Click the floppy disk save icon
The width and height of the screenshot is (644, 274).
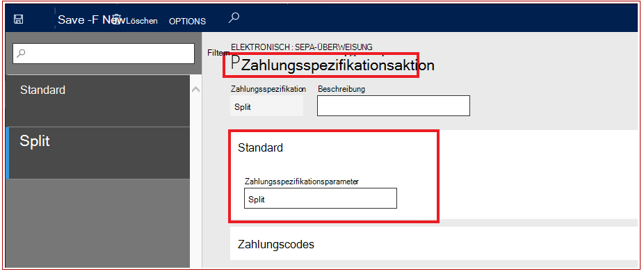(x=18, y=19)
